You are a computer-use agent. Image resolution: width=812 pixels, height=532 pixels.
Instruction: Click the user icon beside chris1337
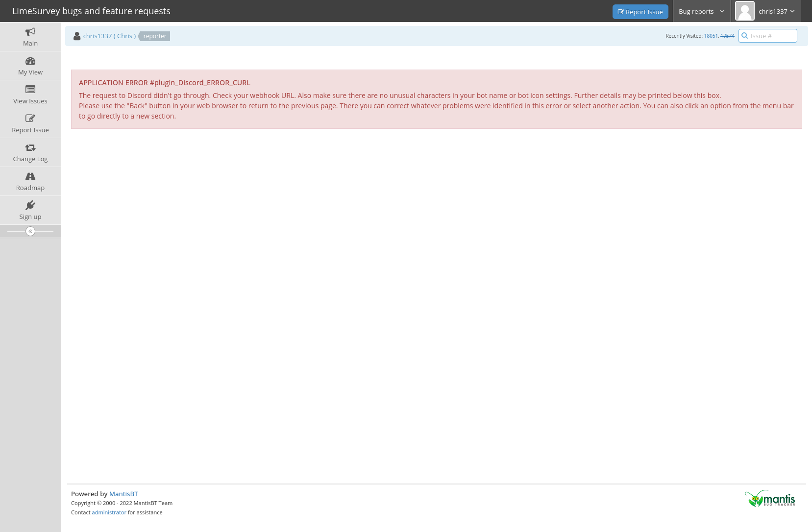point(77,36)
